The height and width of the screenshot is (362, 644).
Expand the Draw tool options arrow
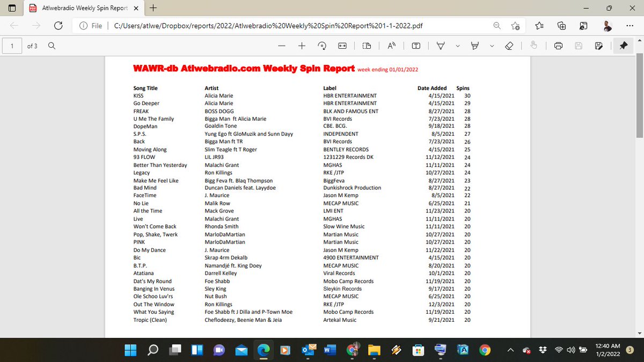(x=457, y=46)
